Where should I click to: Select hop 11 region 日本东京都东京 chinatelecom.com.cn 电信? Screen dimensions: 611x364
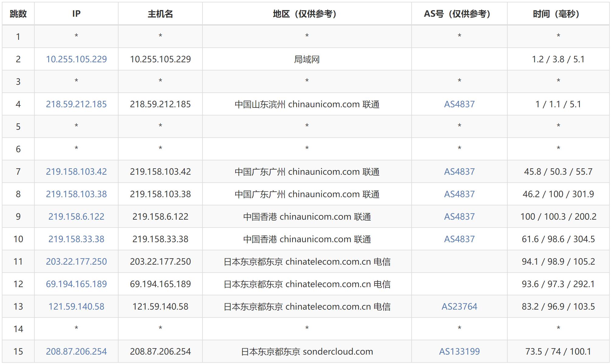point(307,261)
